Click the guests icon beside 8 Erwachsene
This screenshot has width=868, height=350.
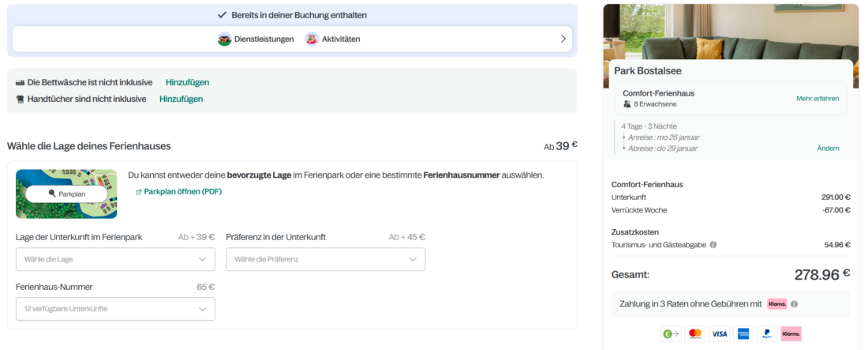tap(627, 103)
